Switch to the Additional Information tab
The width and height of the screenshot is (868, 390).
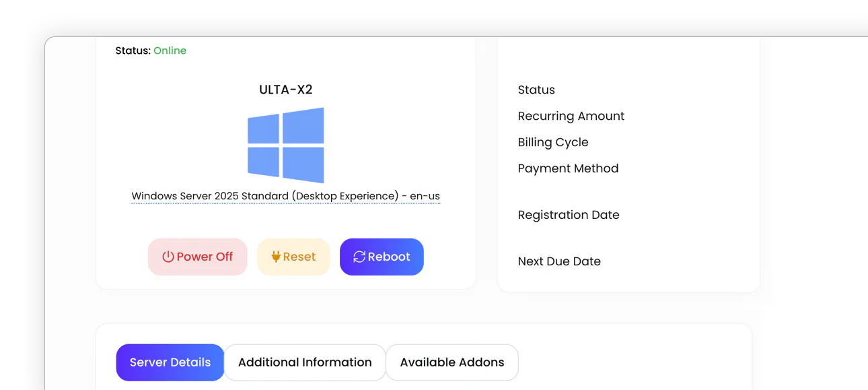coord(305,362)
